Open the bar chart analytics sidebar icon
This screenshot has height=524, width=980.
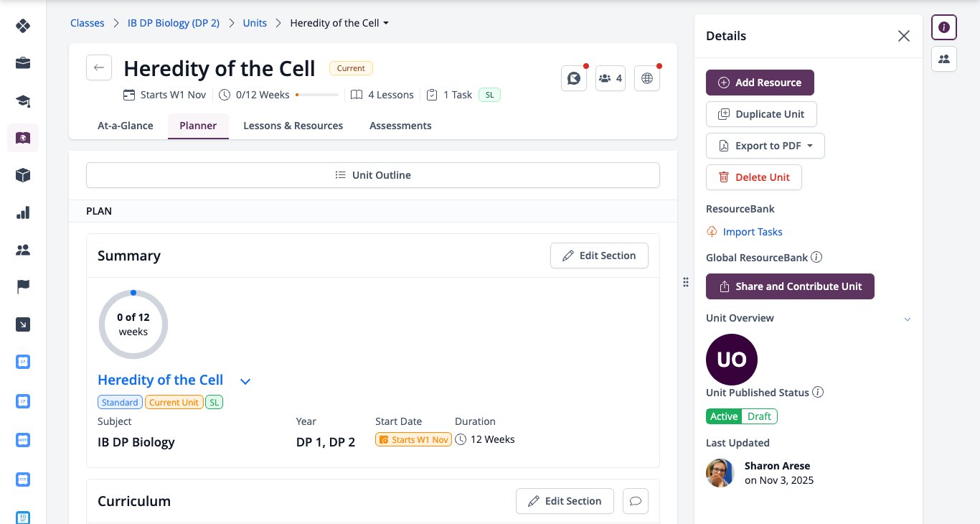tap(23, 212)
